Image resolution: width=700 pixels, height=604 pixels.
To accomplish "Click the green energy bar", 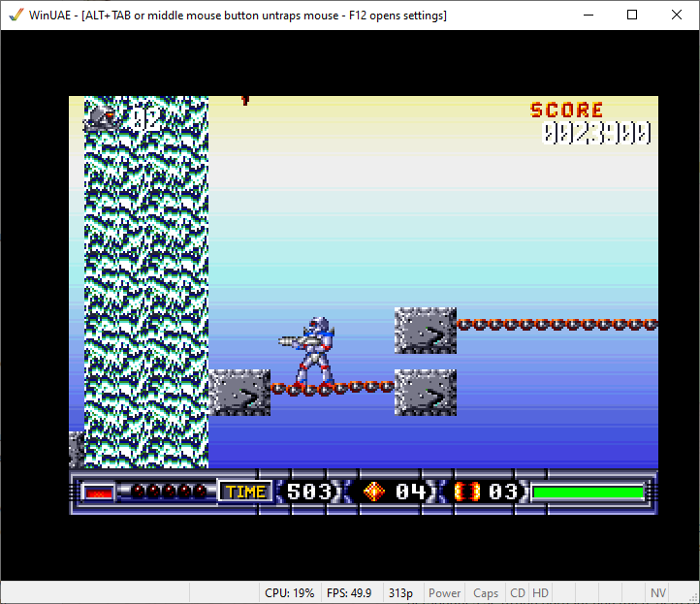I will pos(588,493).
